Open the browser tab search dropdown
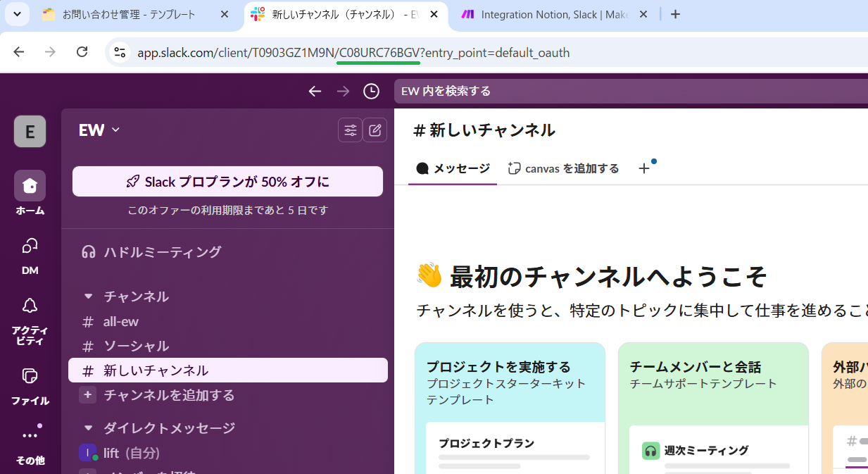This screenshot has height=474, width=868. 17,14
